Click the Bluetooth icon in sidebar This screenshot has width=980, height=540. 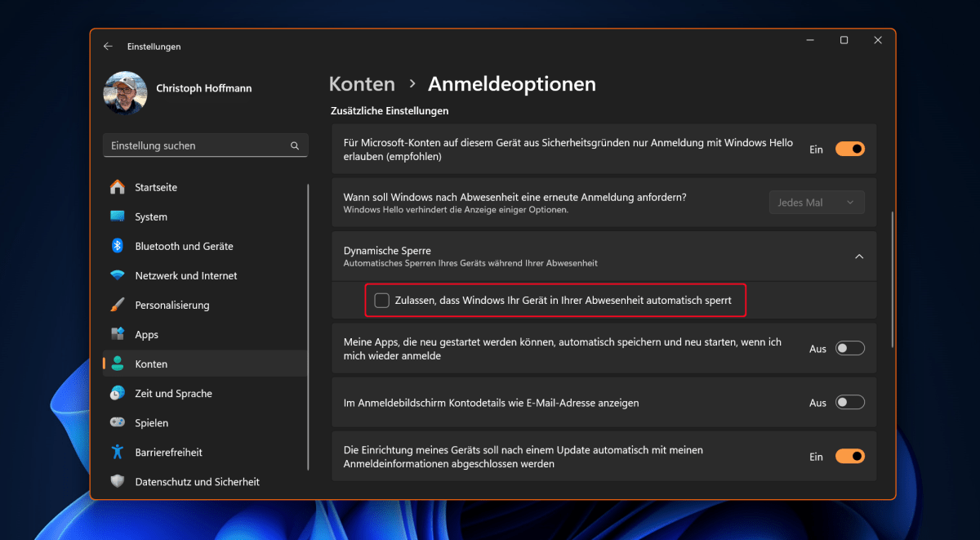coord(118,246)
